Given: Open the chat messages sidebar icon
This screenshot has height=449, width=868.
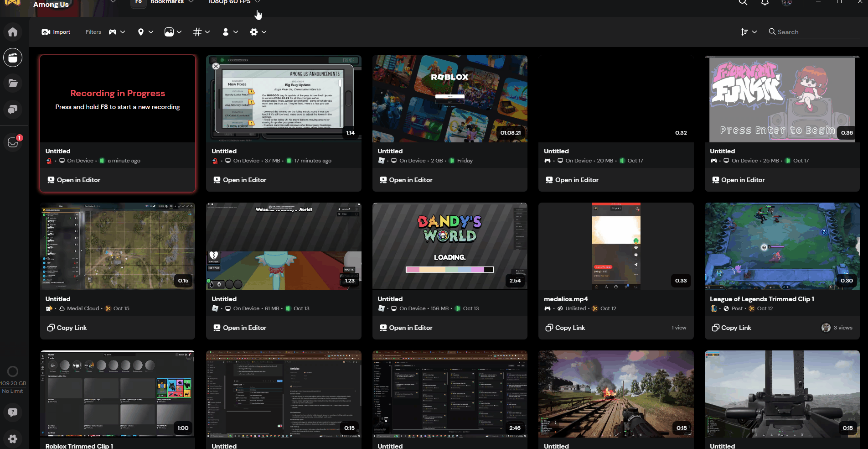Looking at the screenshot, I should (x=13, y=109).
